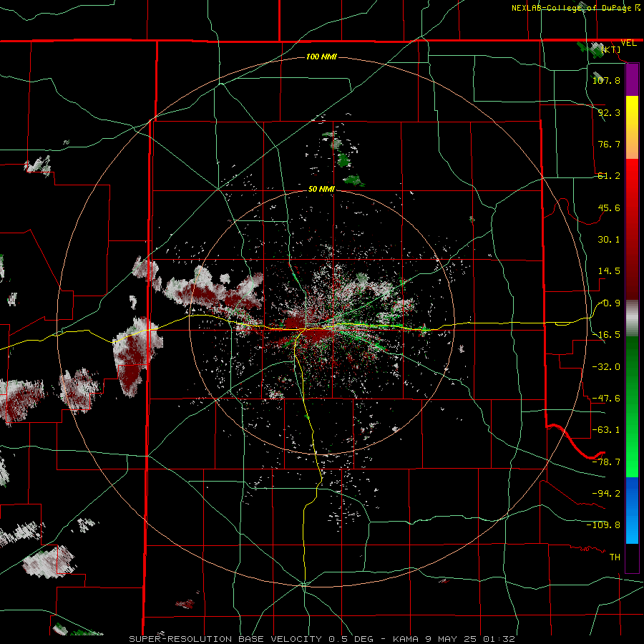This screenshot has width=644, height=644.
Task: Select the -16.5 scale value
Action: tap(606, 335)
